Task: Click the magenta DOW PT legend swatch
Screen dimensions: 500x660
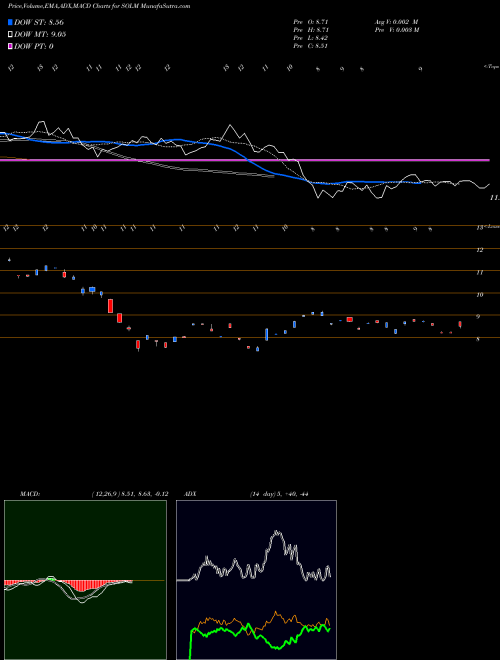Action: [x=10, y=46]
